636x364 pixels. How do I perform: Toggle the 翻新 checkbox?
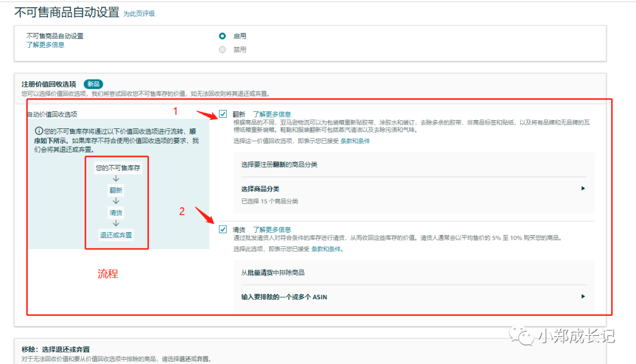coord(223,114)
